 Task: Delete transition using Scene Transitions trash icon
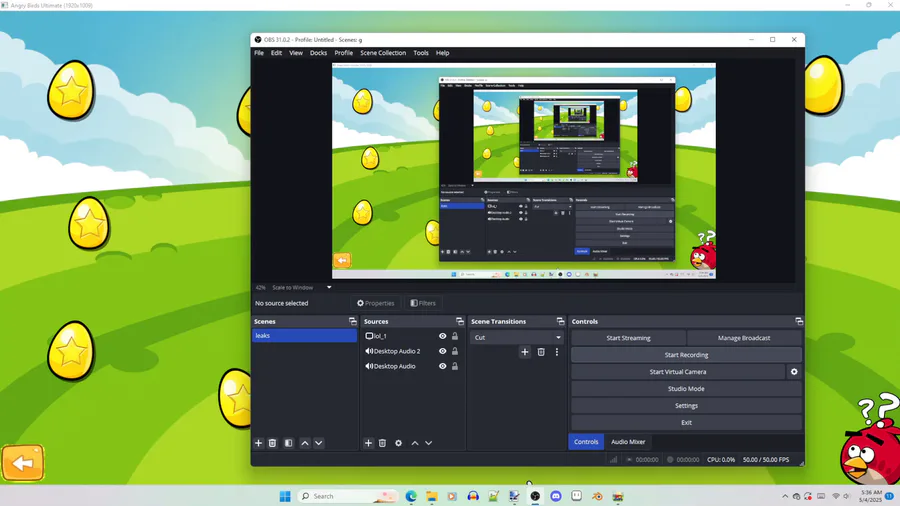541,352
